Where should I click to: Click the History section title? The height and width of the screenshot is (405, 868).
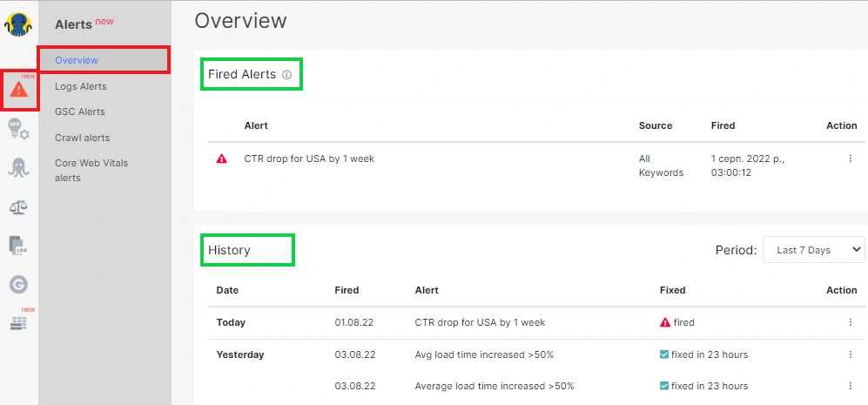coord(229,250)
